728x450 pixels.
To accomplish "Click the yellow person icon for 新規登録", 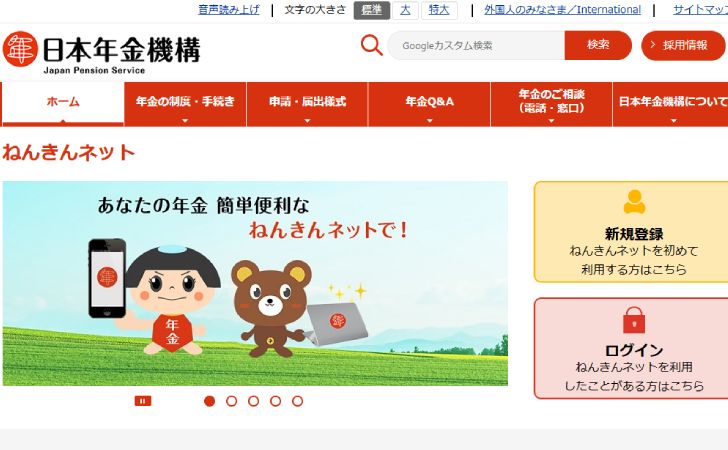I will 634,202.
